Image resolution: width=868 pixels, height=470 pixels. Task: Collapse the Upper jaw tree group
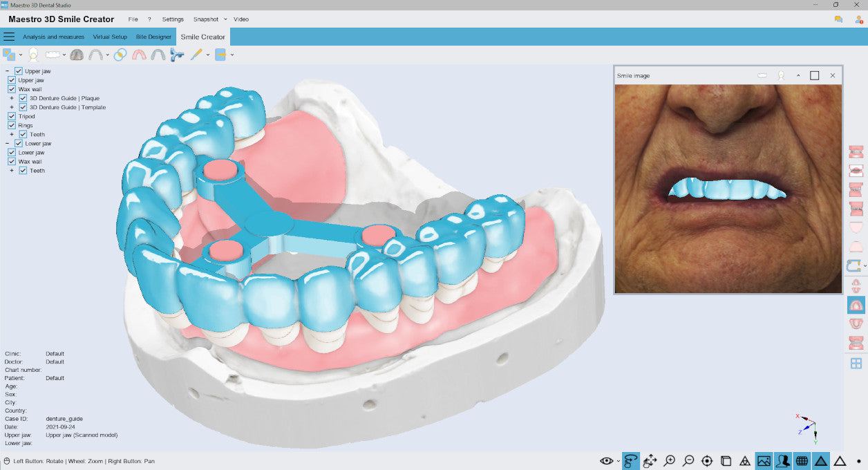point(7,71)
